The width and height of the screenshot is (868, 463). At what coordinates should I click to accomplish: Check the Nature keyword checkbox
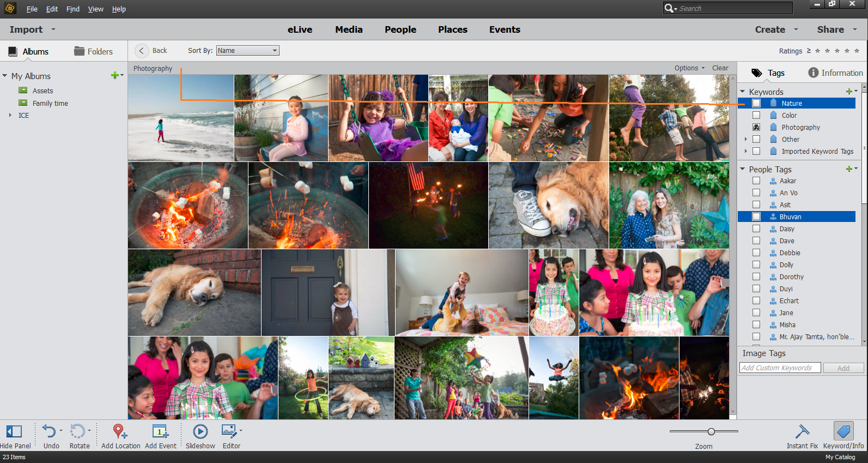tap(756, 103)
